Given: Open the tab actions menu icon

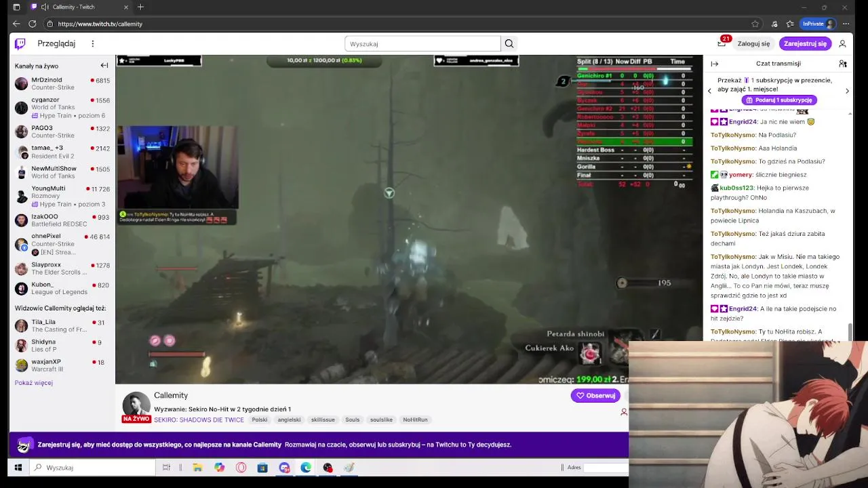Looking at the screenshot, I should tap(16, 7).
